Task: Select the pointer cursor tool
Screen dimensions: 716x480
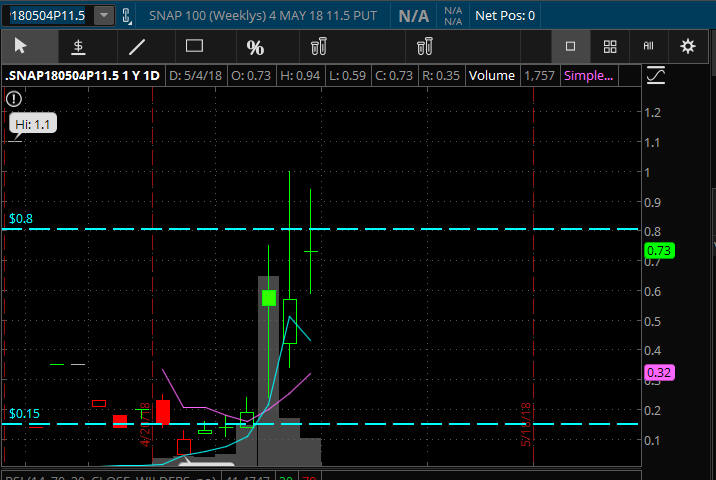Action: click(20, 46)
